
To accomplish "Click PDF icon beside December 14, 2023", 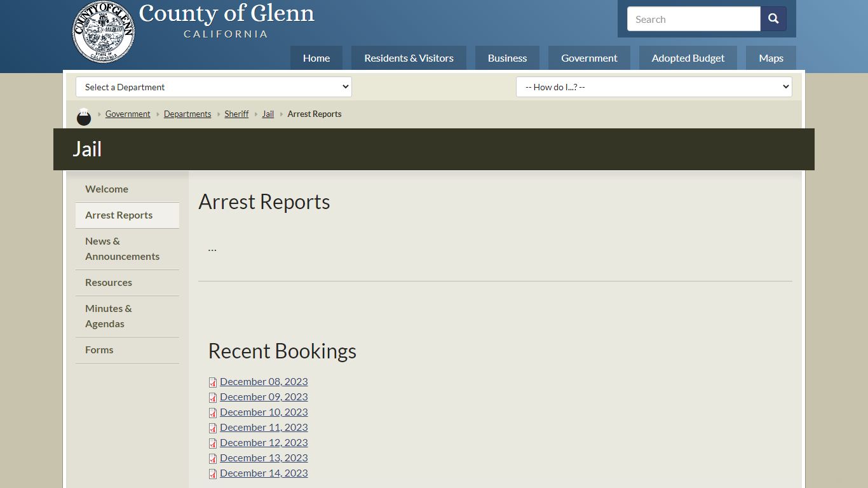I will [213, 474].
